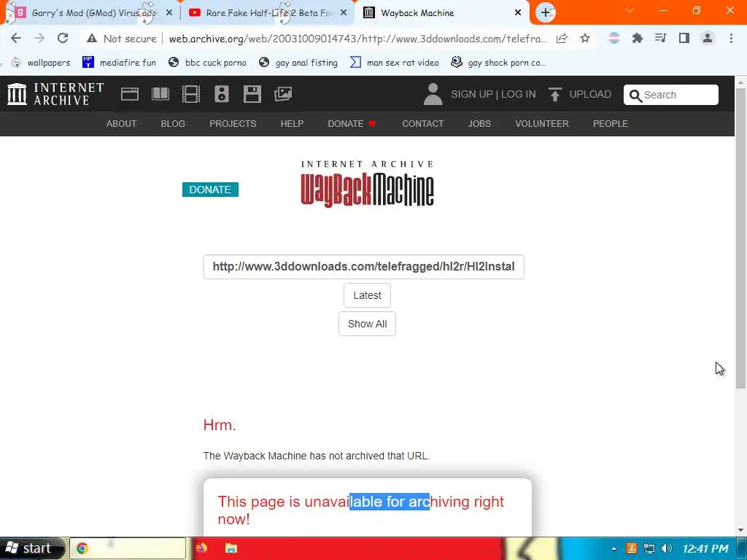The width and height of the screenshot is (747, 560).
Task: Click the Wayback Machine logo
Action: pyautogui.click(x=368, y=184)
